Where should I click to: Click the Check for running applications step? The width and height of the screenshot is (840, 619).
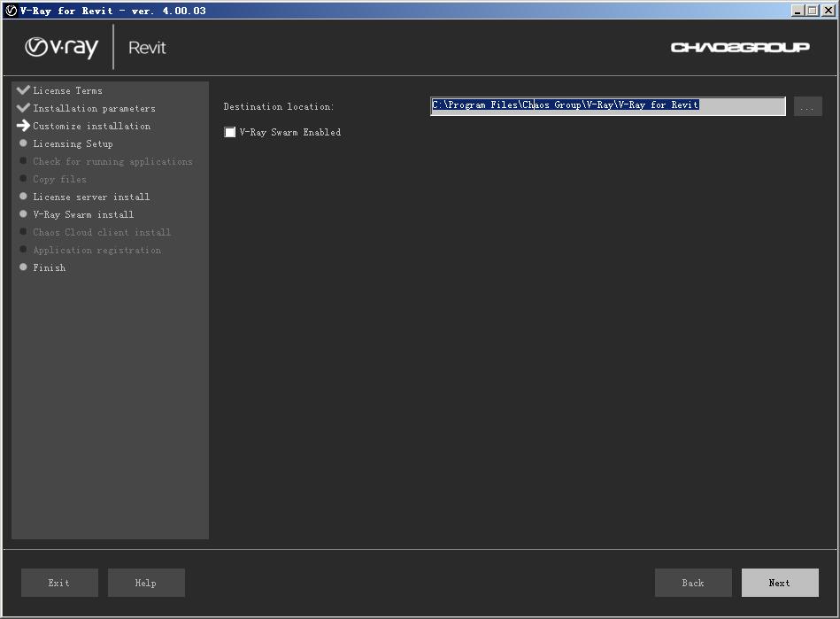112,161
